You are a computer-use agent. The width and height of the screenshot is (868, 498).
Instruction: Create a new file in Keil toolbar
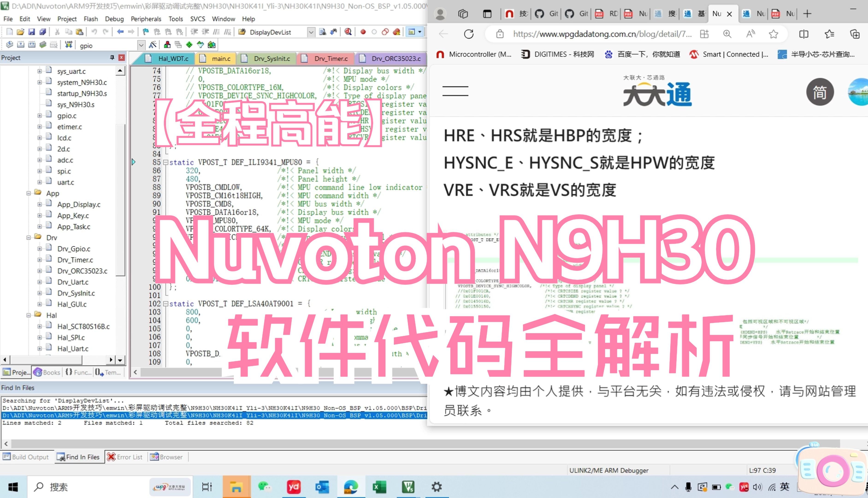[9, 32]
